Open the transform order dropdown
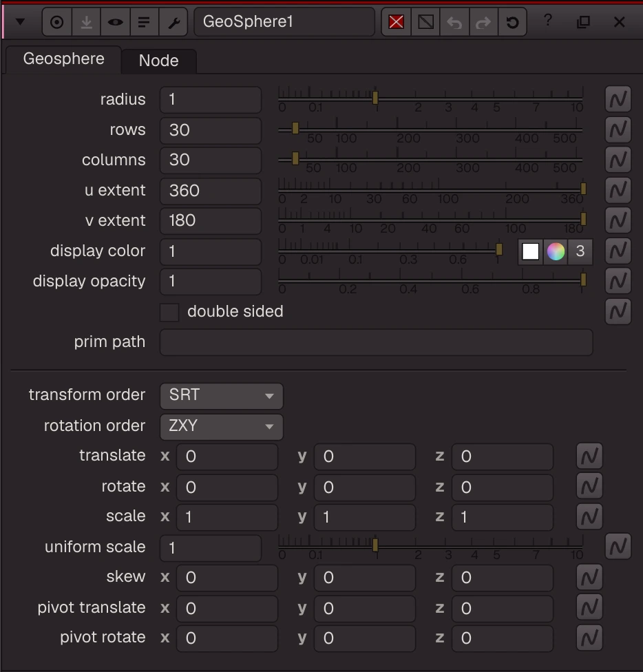Viewport: 643px width, 672px height. pos(222,396)
